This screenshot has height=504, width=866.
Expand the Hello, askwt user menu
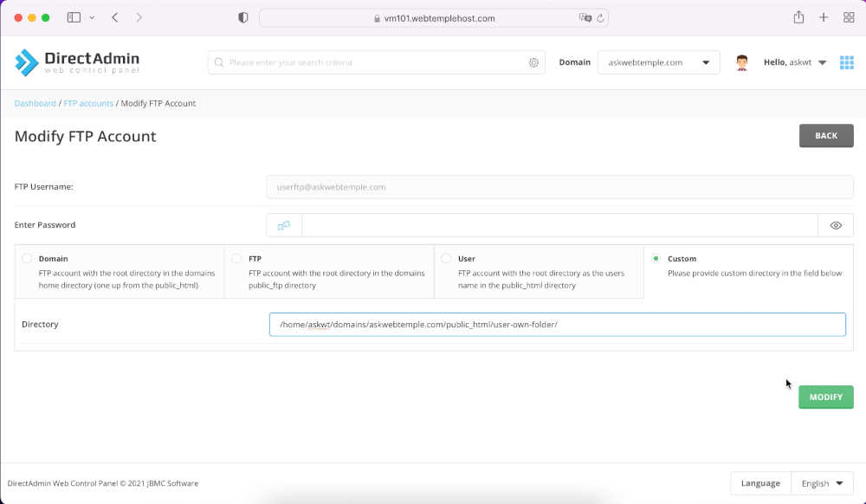point(795,62)
